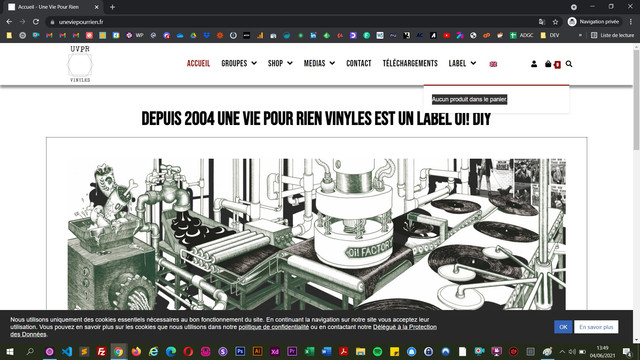Open a new browser tab
Image resolution: width=640 pixels, height=360 pixels.
[112, 7]
